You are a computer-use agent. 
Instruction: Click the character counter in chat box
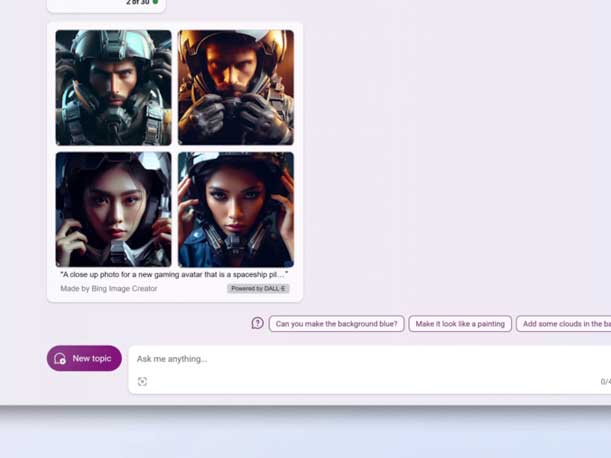tap(604, 382)
